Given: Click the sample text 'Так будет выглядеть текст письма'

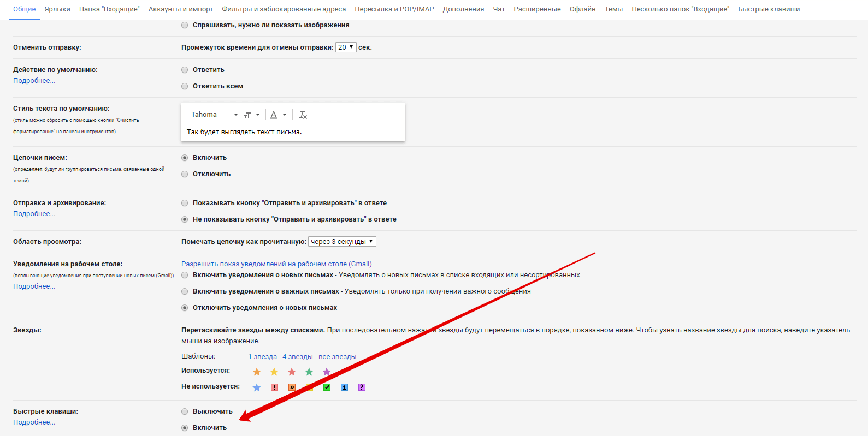Looking at the screenshot, I should [x=244, y=132].
